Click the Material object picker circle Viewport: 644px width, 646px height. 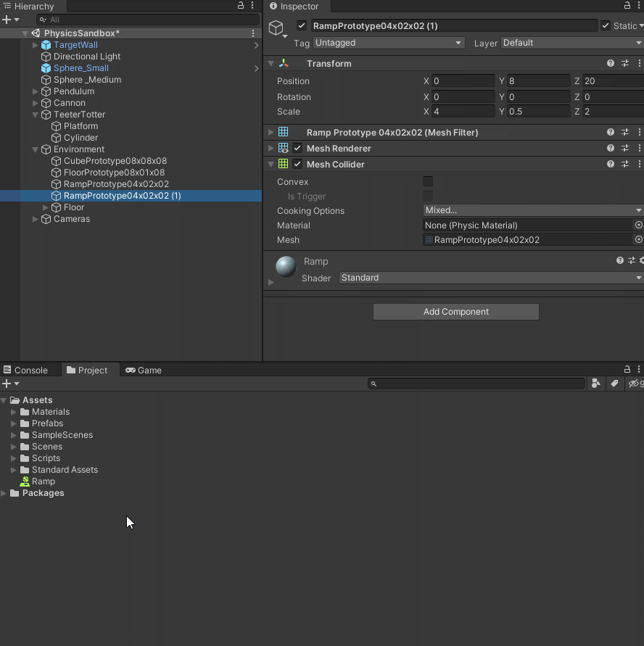(x=638, y=225)
